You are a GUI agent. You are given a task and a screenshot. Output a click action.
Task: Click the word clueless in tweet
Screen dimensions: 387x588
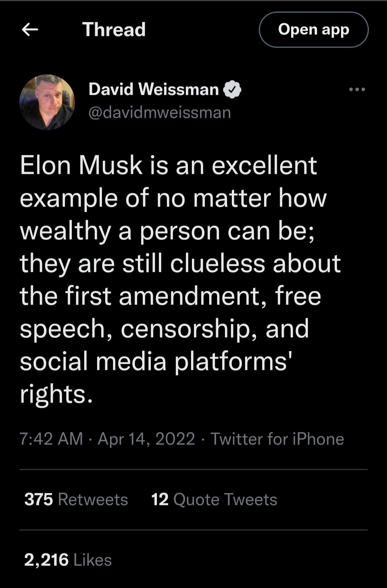point(218,263)
